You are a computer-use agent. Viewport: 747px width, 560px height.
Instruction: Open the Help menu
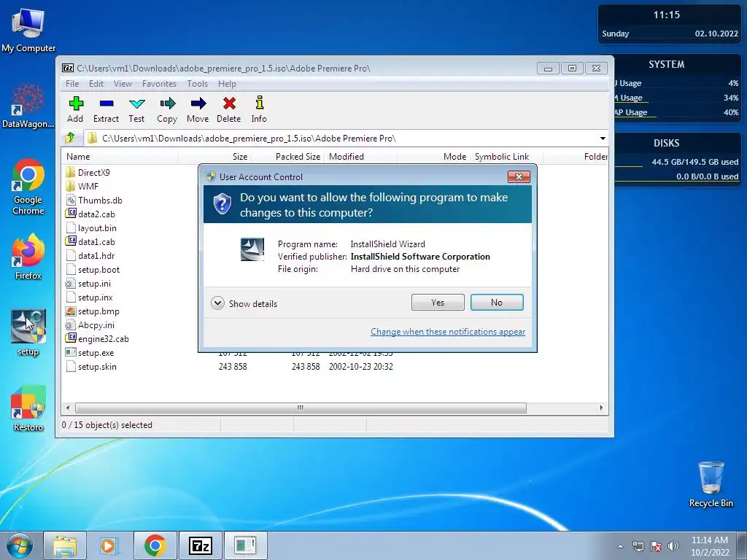pos(227,84)
